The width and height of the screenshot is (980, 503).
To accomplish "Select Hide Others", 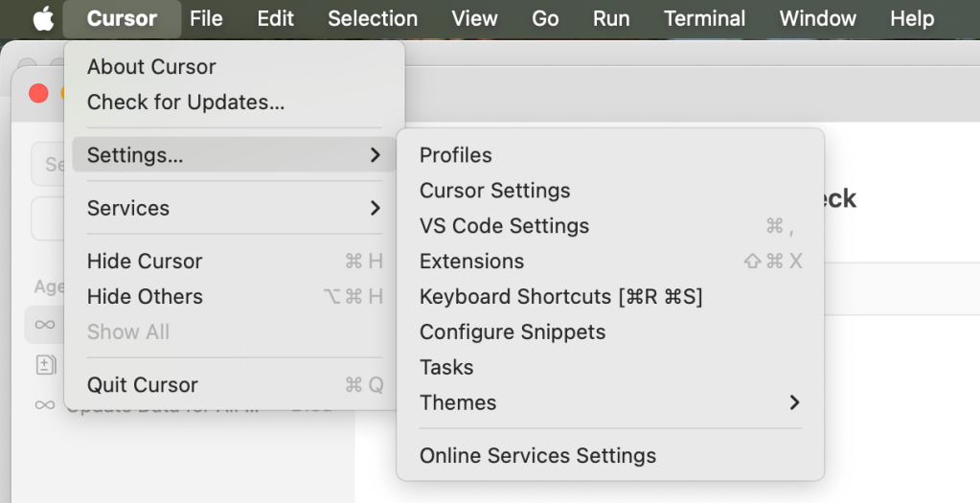I will tap(145, 297).
